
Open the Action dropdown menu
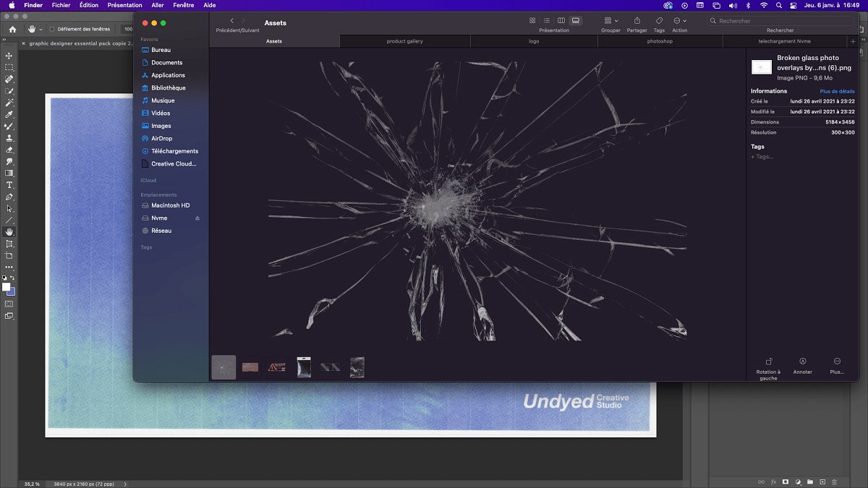679,21
